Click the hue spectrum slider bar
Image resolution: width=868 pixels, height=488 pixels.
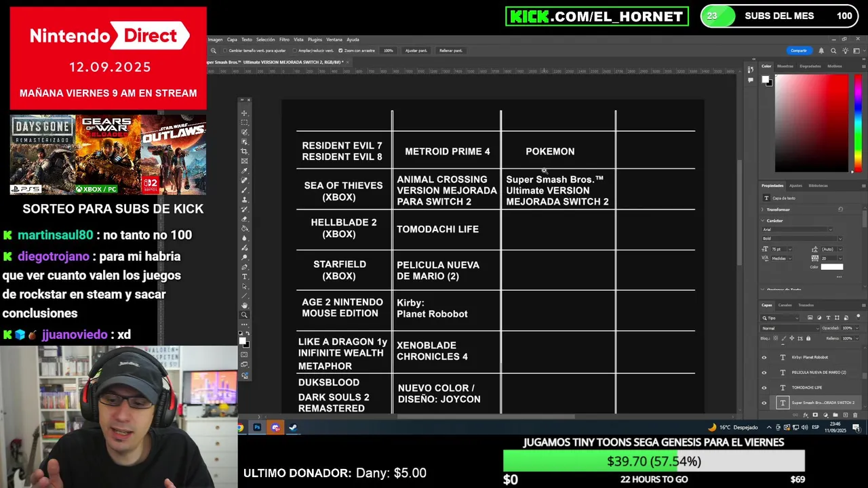tap(858, 123)
